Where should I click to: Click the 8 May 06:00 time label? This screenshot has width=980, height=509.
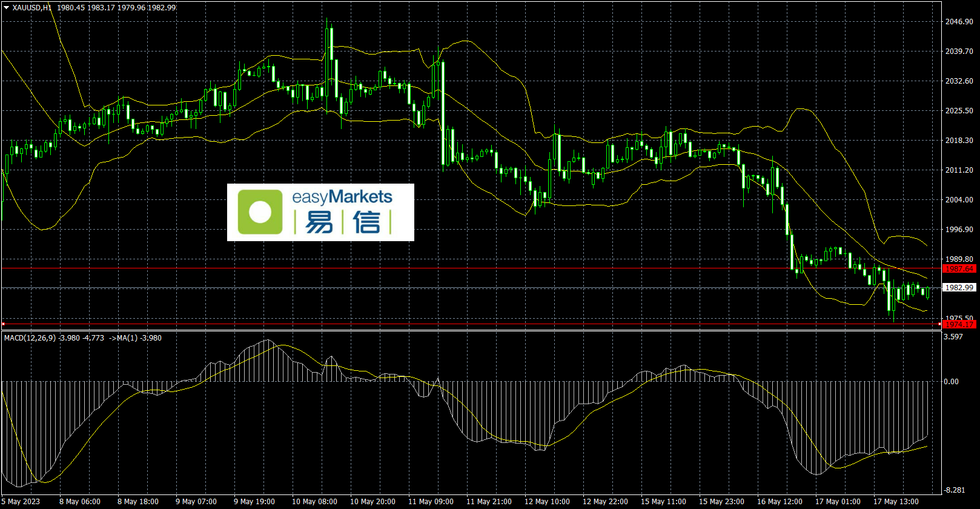[x=80, y=502]
